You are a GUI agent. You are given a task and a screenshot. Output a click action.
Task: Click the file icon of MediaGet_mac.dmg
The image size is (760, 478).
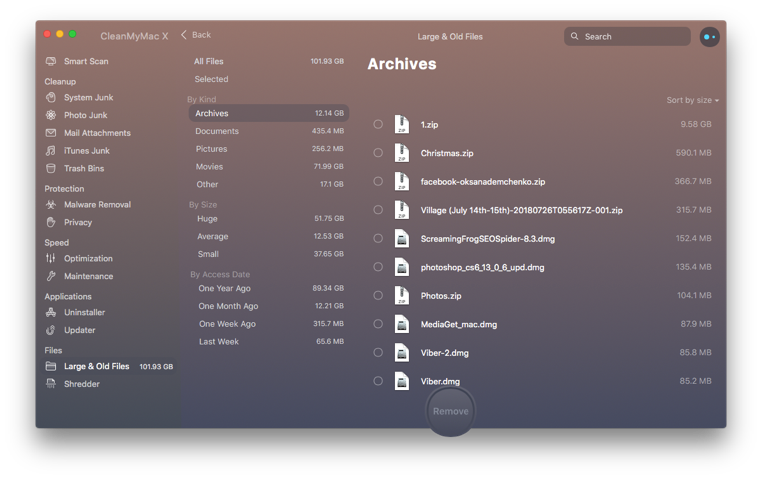click(402, 324)
